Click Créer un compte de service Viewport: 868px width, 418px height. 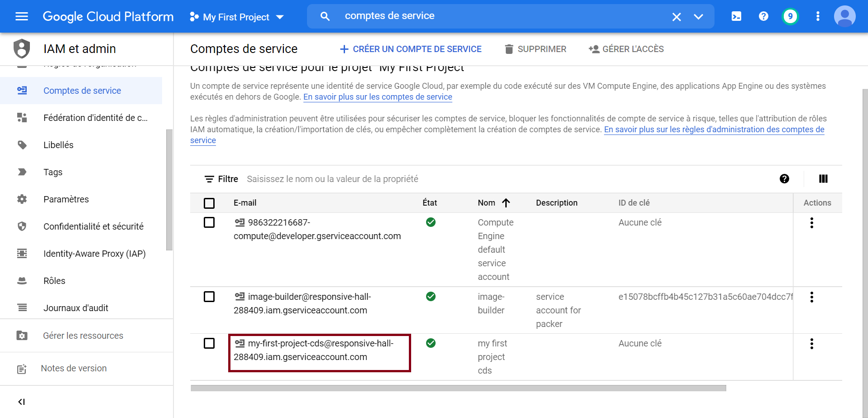(411, 49)
